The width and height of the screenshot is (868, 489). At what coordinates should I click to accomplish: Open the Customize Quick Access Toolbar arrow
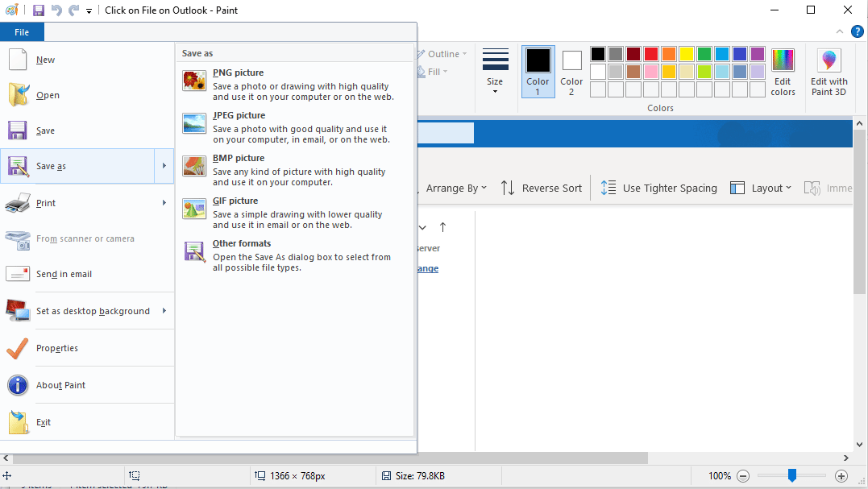click(89, 10)
